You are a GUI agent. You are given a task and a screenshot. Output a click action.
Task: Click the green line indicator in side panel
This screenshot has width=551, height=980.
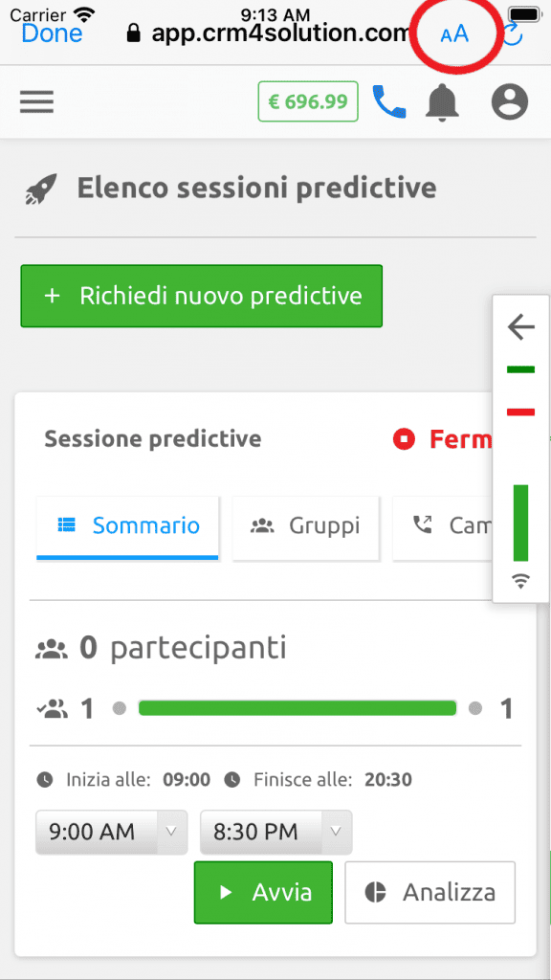click(x=521, y=370)
